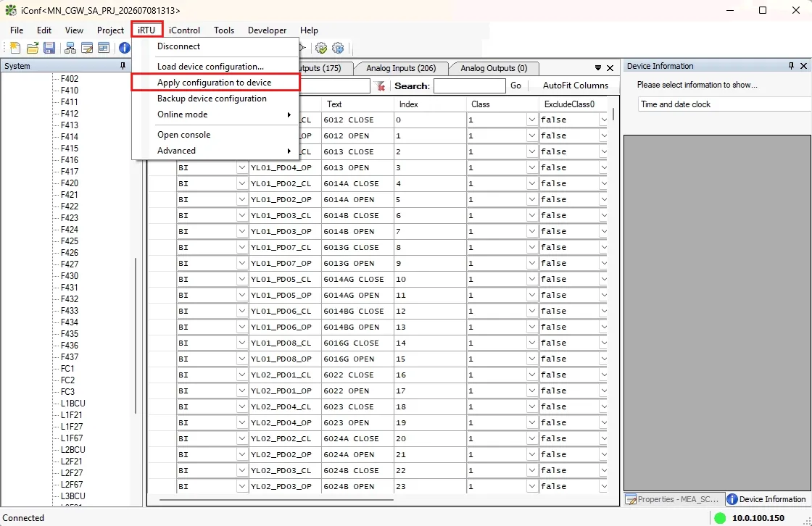Open the properties editor toolbar icon

[87, 48]
